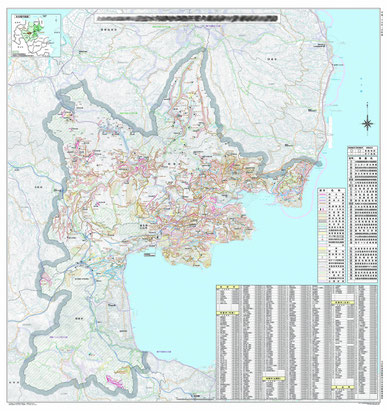Select the pink offshore boundary loop
The width and height of the screenshot is (387, 411).
(297, 200)
